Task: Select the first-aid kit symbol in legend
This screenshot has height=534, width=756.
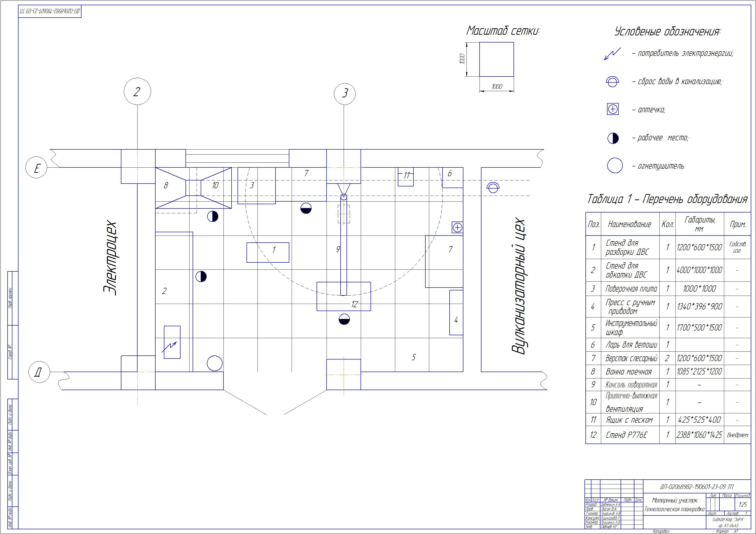Action: (x=613, y=109)
